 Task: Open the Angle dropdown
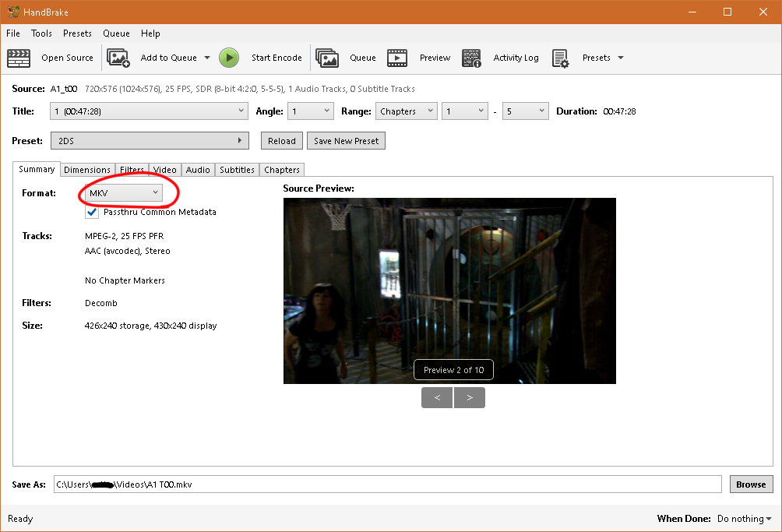click(x=311, y=111)
